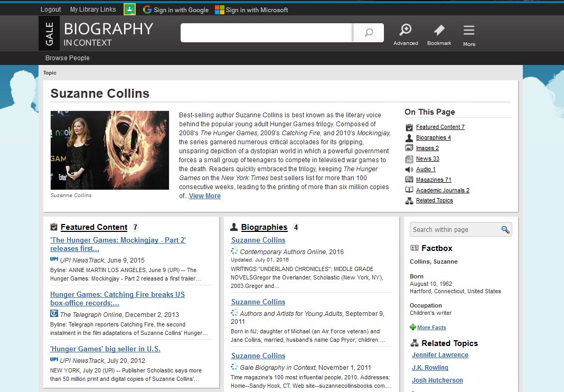Viewport: 564px width, 392px height.
Task: Open 'The Hunger Games: Mockingjay - Part 2' article
Action: [118, 245]
